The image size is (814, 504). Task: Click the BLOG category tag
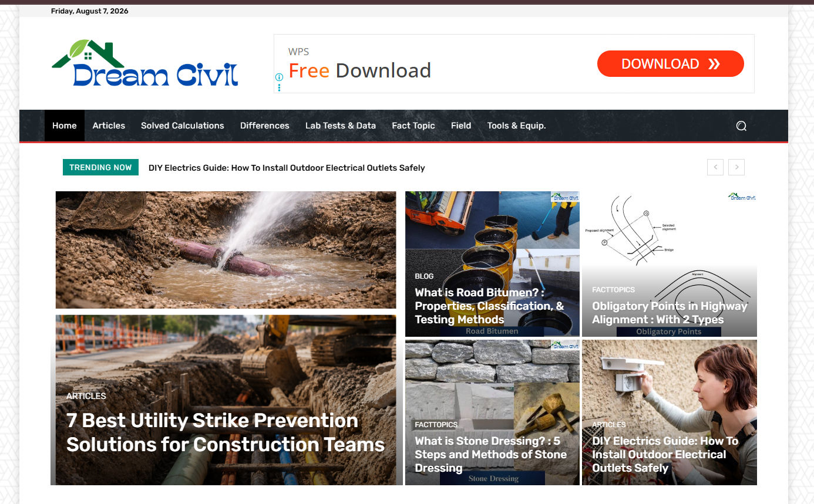point(424,276)
